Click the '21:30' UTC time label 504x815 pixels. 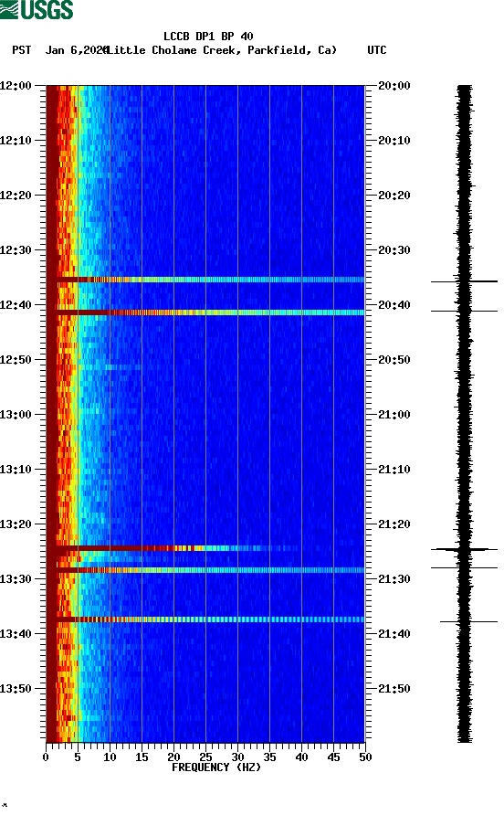394,579
